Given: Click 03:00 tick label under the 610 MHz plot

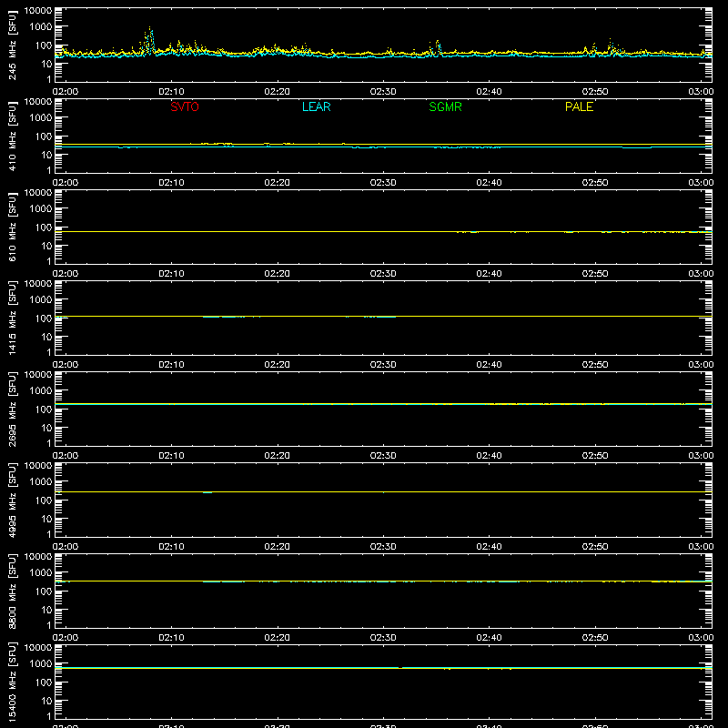Looking at the screenshot, I should point(701,274).
